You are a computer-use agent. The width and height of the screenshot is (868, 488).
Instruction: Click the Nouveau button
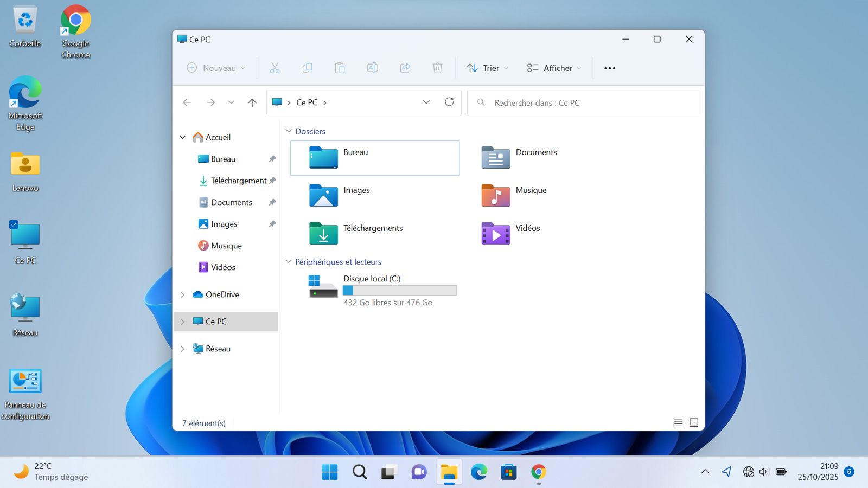pos(216,68)
